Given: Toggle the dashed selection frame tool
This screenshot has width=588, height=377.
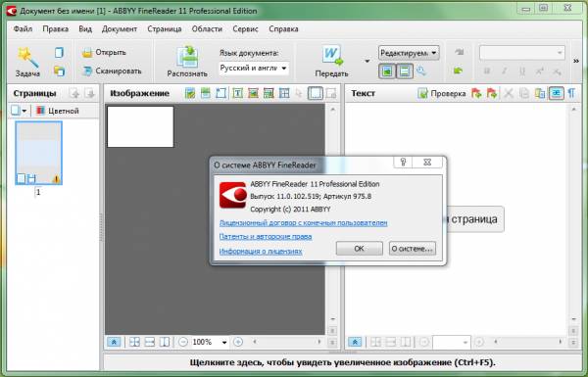Looking at the screenshot, I should [x=315, y=93].
